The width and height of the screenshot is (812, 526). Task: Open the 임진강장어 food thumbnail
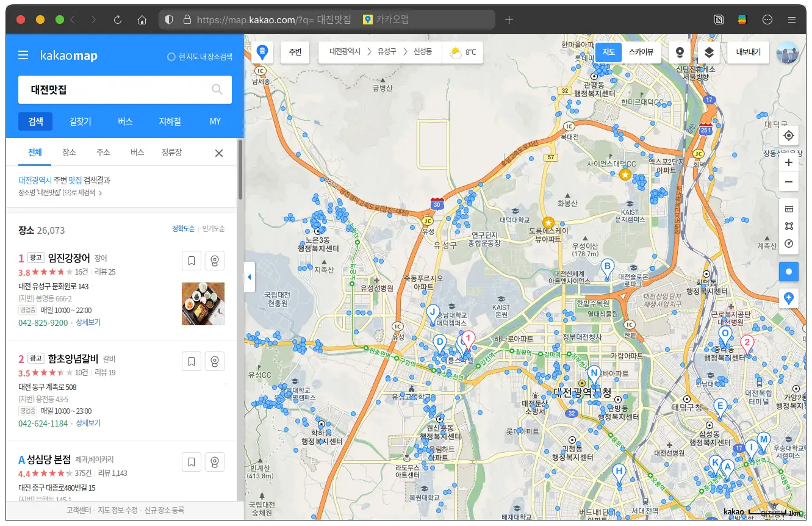tap(203, 304)
